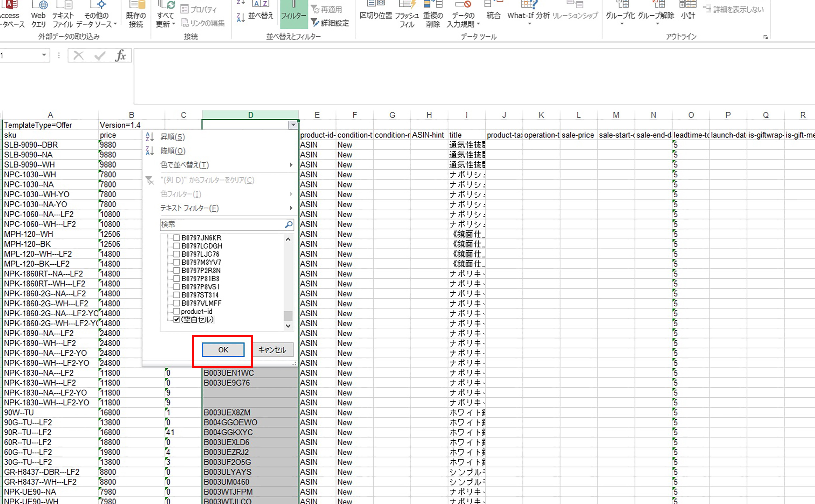Viewport: 815px width, 504px height.
Task: Click the formula bar enter checkmark
Action: 100,55
